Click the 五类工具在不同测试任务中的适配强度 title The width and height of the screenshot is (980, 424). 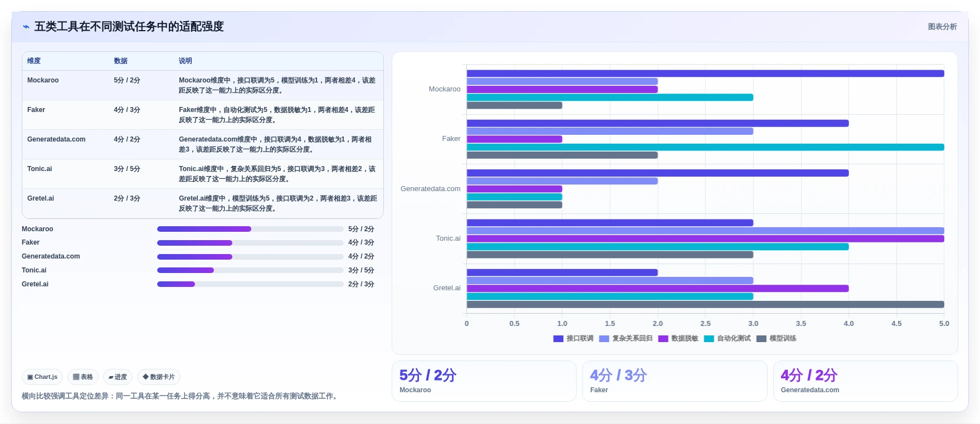(x=129, y=27)
